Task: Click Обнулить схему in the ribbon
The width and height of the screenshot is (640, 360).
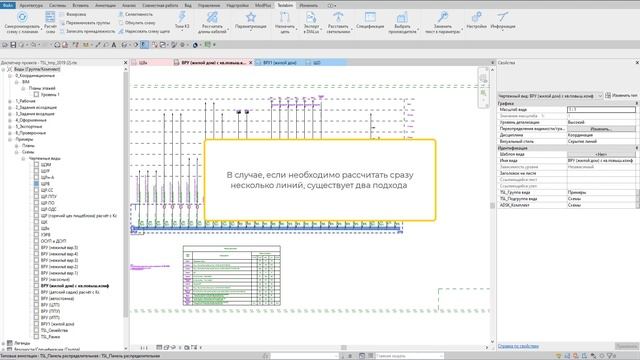Action: (137, 23)
